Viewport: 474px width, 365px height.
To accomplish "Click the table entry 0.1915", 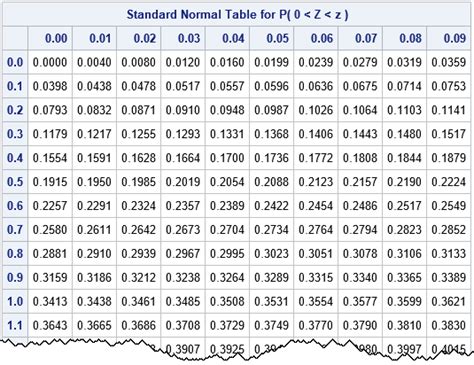I will coord(50,182).
